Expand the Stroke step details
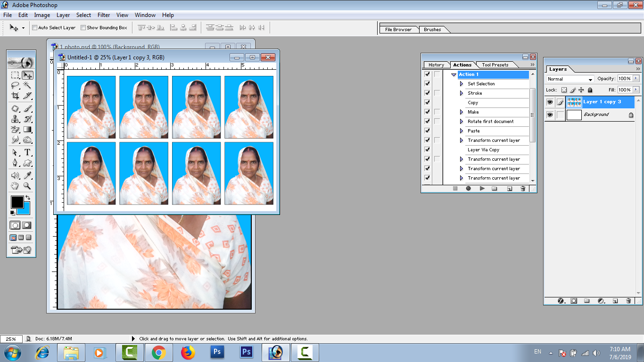 click(462, 93)
